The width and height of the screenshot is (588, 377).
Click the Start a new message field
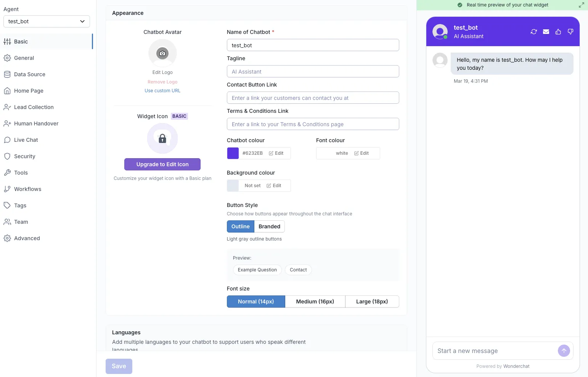point(488,351)
